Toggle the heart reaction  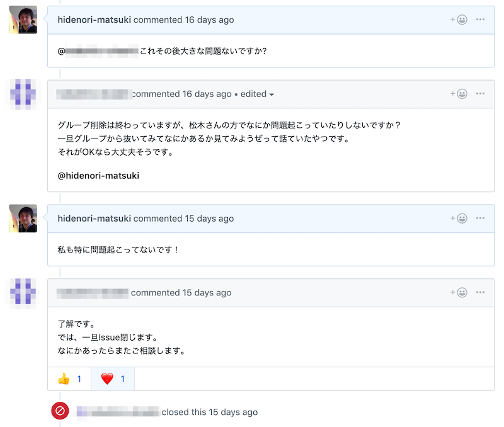[x=113, y=379]
